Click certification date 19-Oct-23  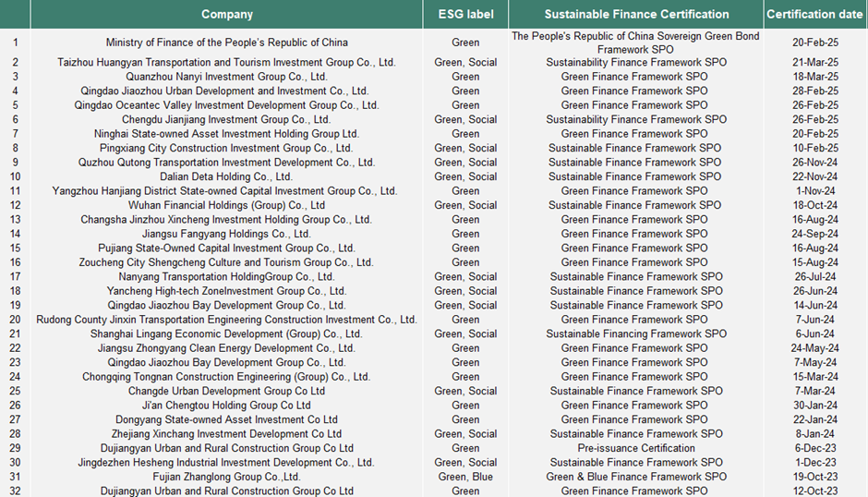814,478
